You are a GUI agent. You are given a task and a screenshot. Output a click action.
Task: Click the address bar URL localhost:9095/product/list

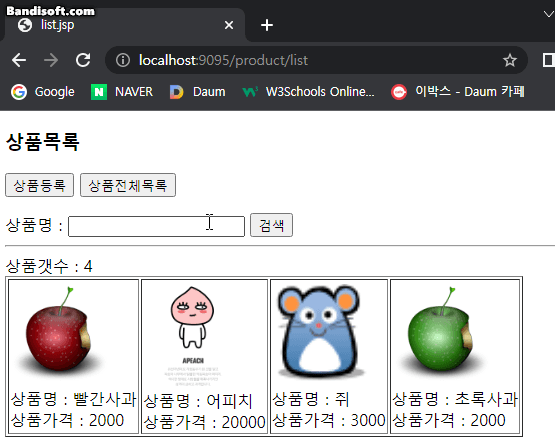223,61
